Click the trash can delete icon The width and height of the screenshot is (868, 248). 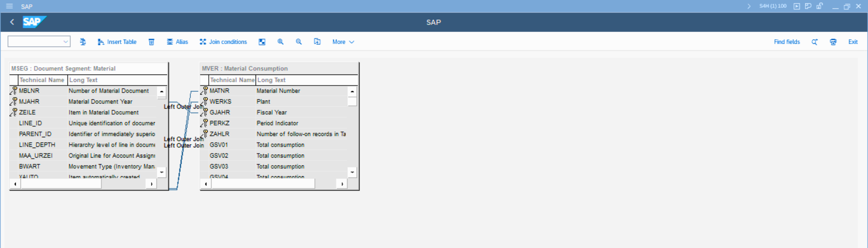pos(151,42)
